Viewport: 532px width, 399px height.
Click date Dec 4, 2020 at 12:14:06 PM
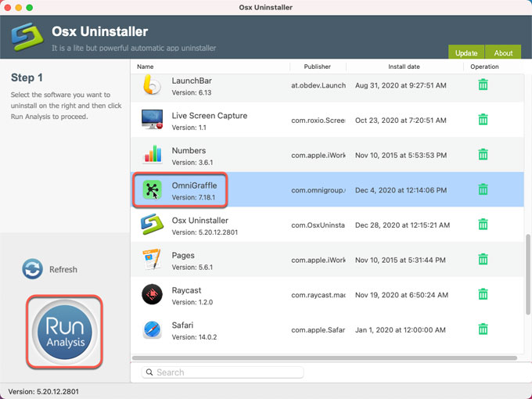pyautogui.click(x=401, y=190)
